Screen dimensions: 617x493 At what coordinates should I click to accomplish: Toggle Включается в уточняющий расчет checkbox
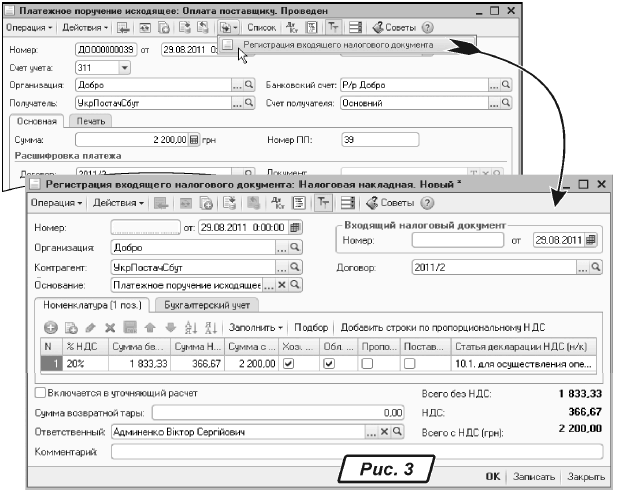(39, 392)
